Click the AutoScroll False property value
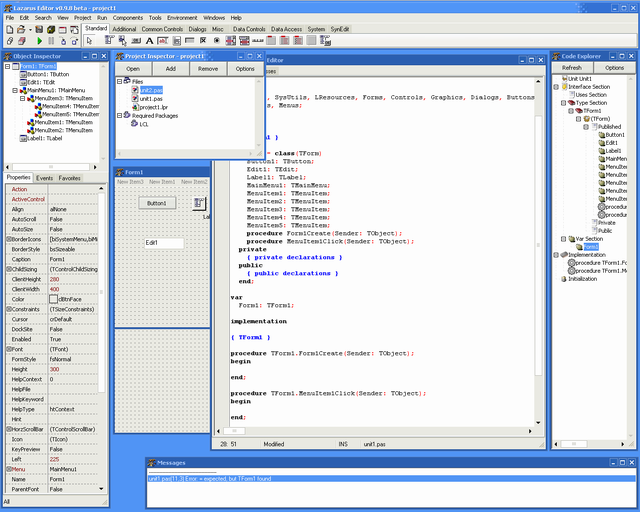 [x=56, y=217]
